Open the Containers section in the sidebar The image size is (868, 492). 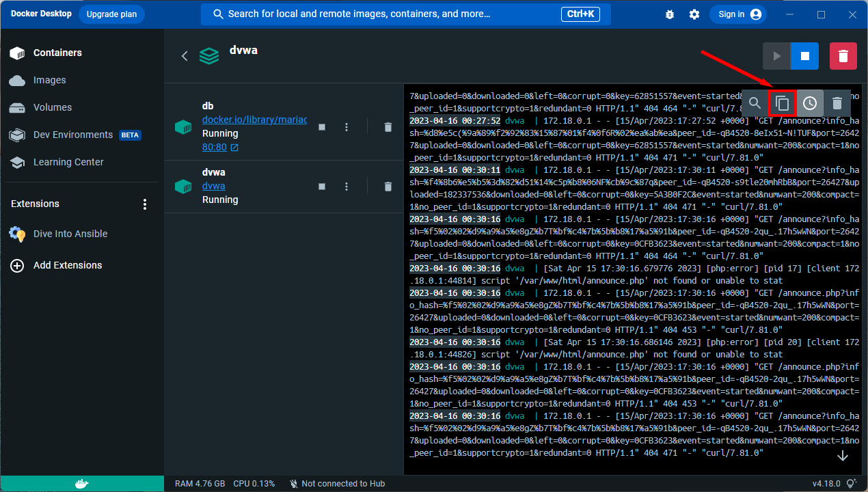[57, 53]
